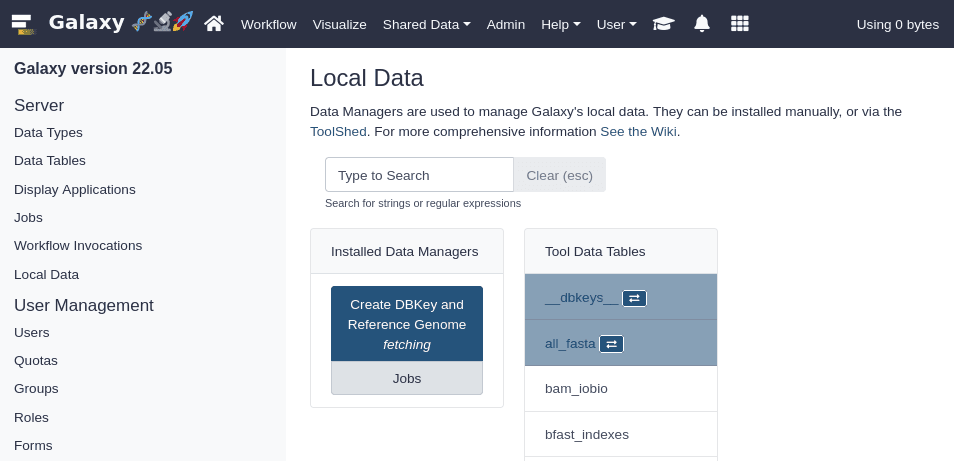
Task: Open the Admin menu item
Action: pos(506,24)
